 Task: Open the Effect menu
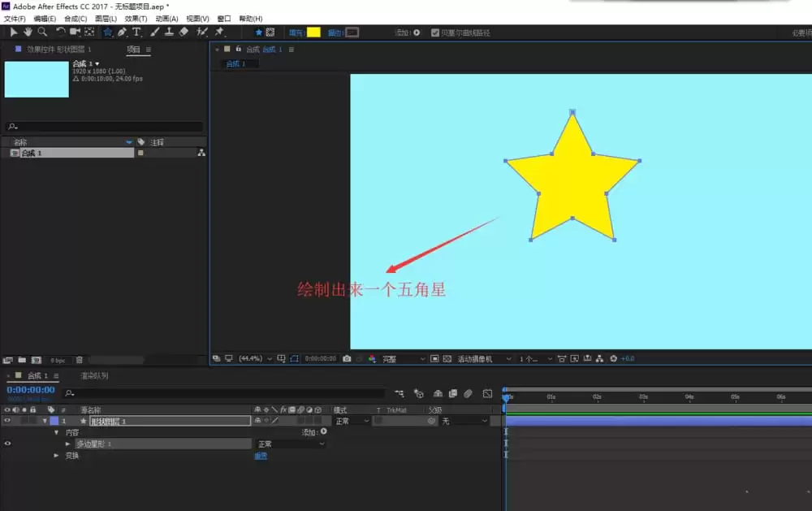pos(136,19)
